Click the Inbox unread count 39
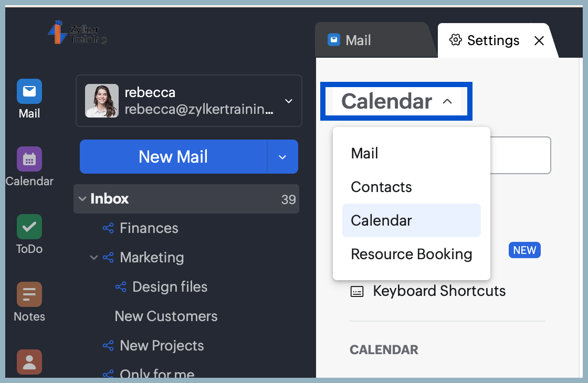 click(288, 199)
